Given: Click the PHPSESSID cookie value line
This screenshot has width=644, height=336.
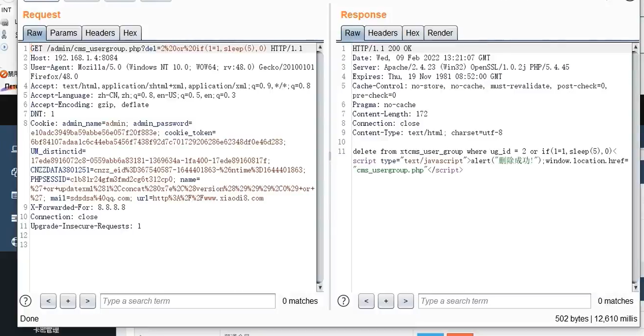Looking at the screenshot, I should 116,179.
